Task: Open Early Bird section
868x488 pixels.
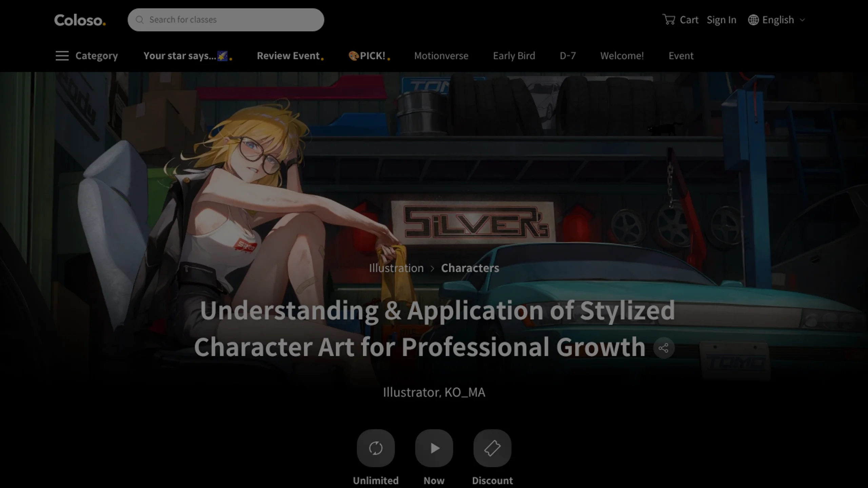Action: [514, 56]
